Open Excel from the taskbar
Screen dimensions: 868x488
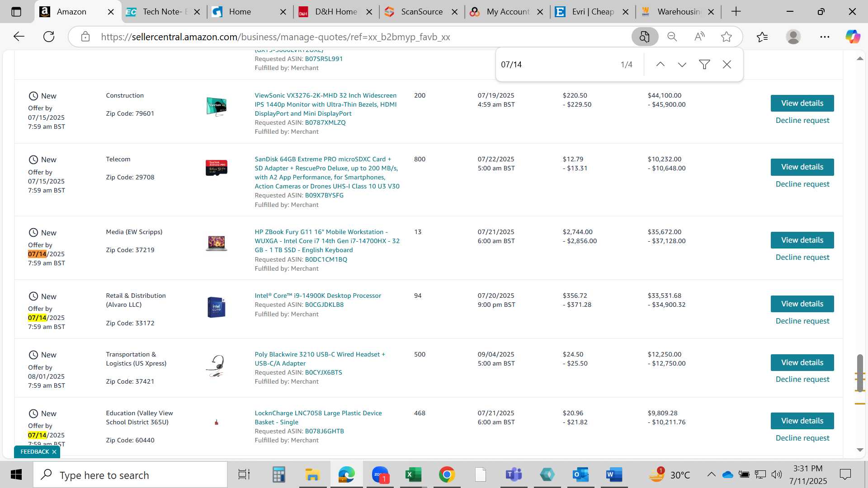(413, 475)
